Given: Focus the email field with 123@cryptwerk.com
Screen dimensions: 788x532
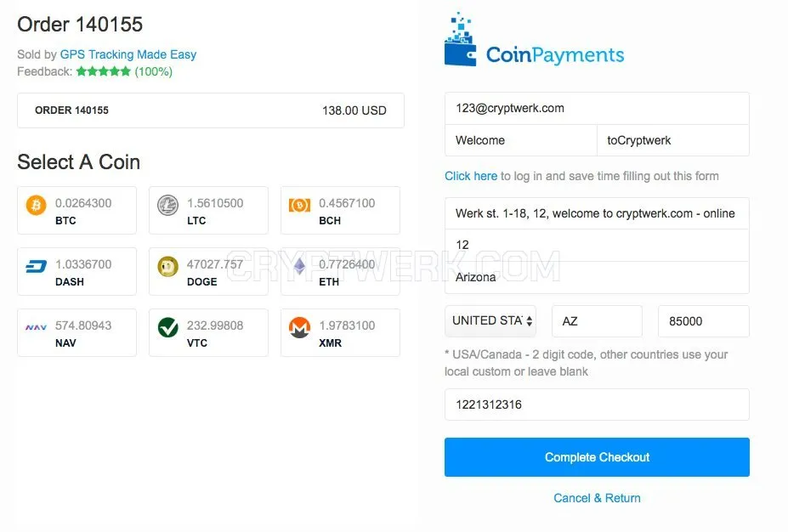Looking at the screenshot, I should 597,109.
